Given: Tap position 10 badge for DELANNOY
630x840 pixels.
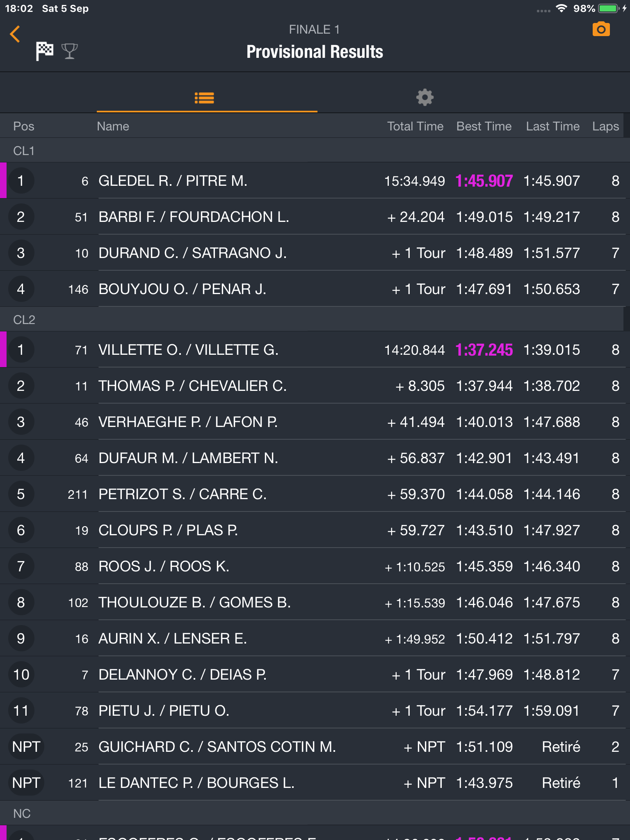Looking at the screenshot, I should 21,675.
